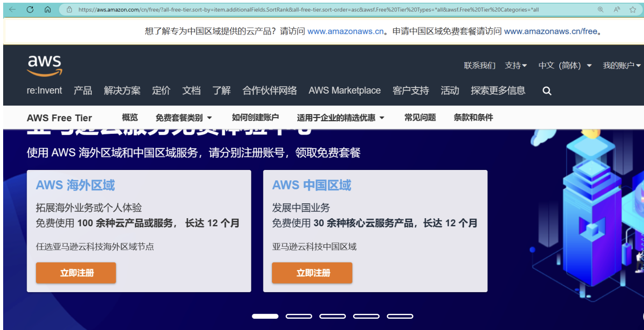
Task: Open the site search magnifier icon
Action: 547,91
